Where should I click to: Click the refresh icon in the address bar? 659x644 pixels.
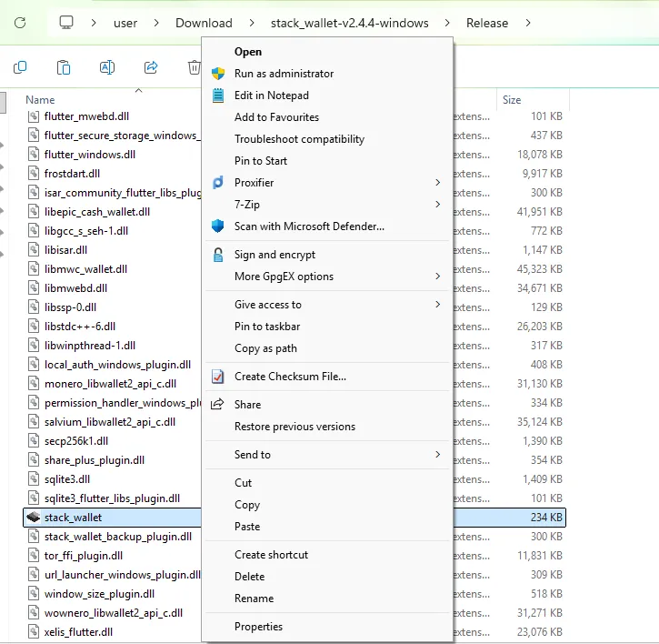tap(20, 23)
